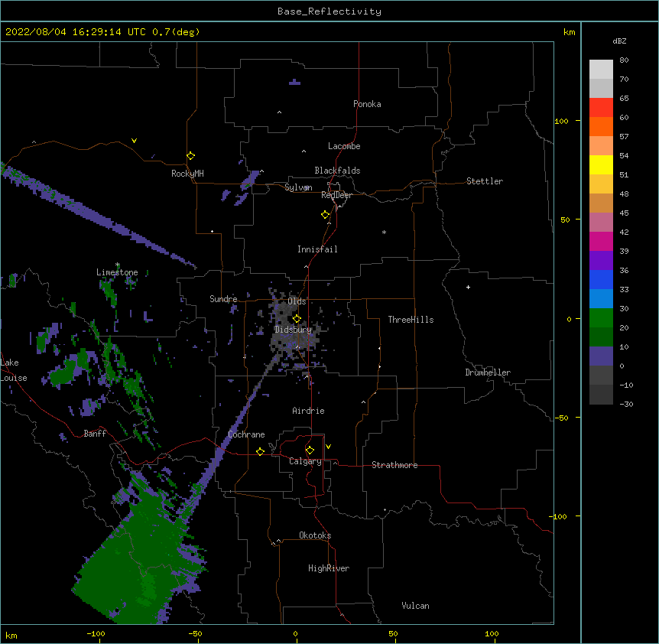
Task: Click the Airdrie city label
Action: (308, 411)
